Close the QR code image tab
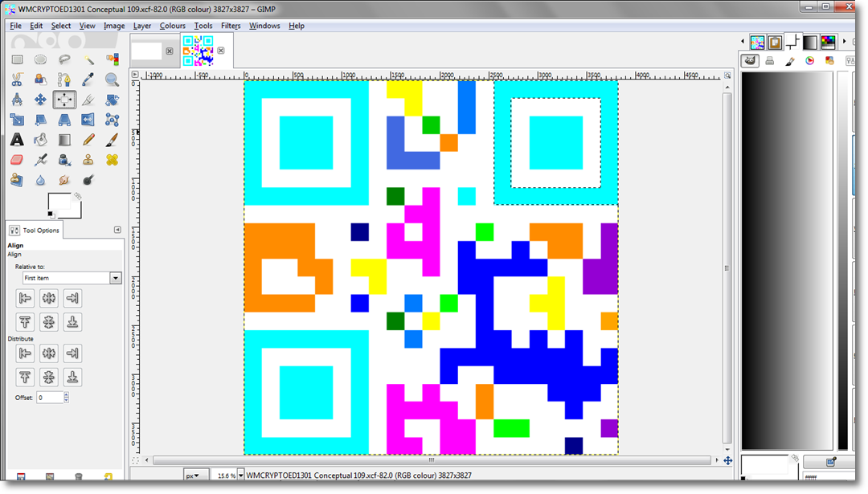 pyautogui.click(x=221, y=51)
